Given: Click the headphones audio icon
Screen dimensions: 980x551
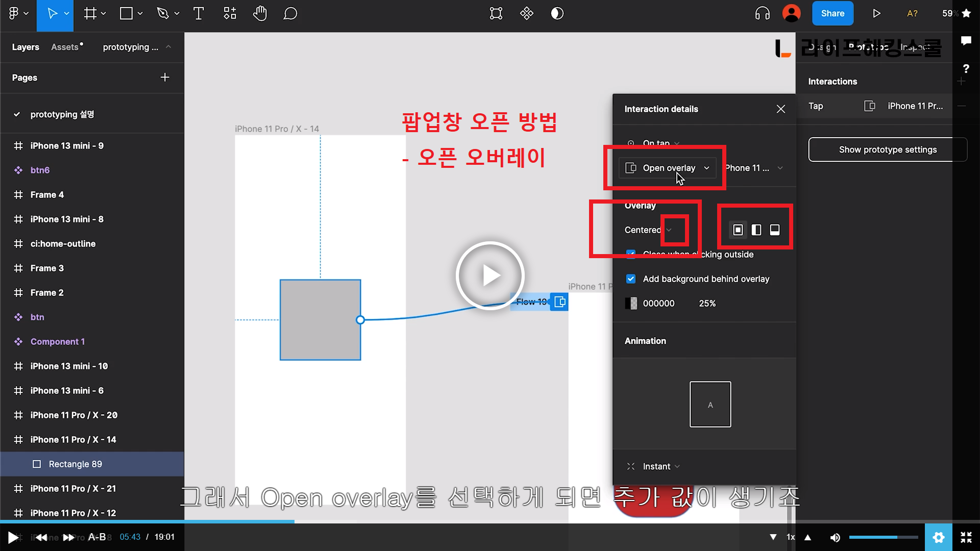Looking at the screenshot, I should pos(762,14).
